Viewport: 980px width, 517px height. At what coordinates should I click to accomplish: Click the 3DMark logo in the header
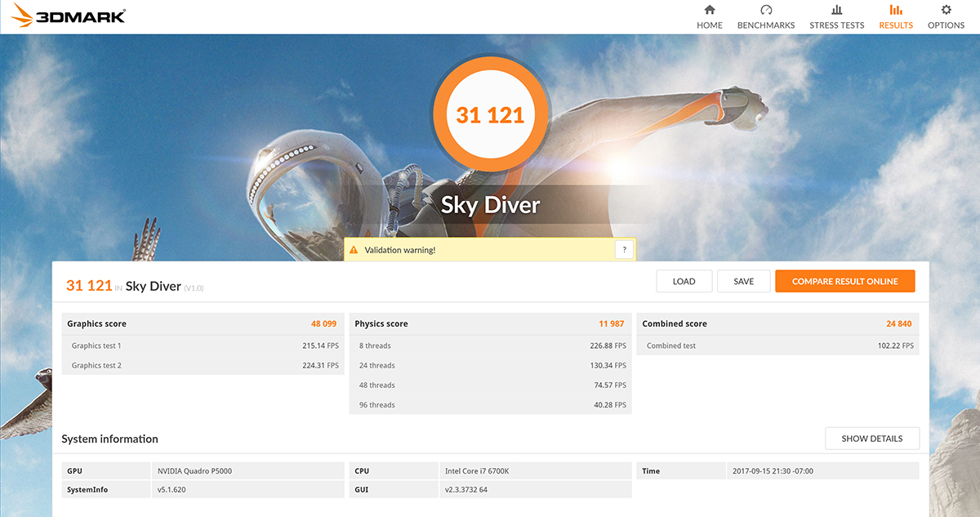69,16
